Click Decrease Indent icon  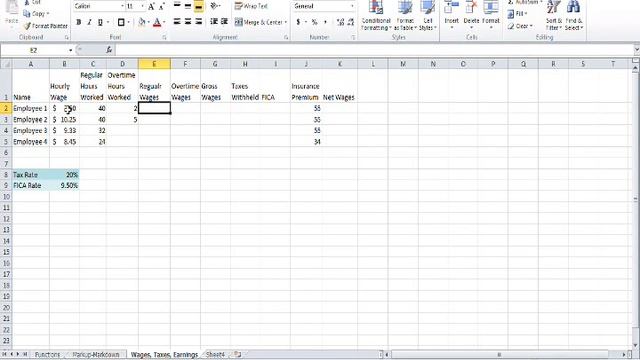213,22
